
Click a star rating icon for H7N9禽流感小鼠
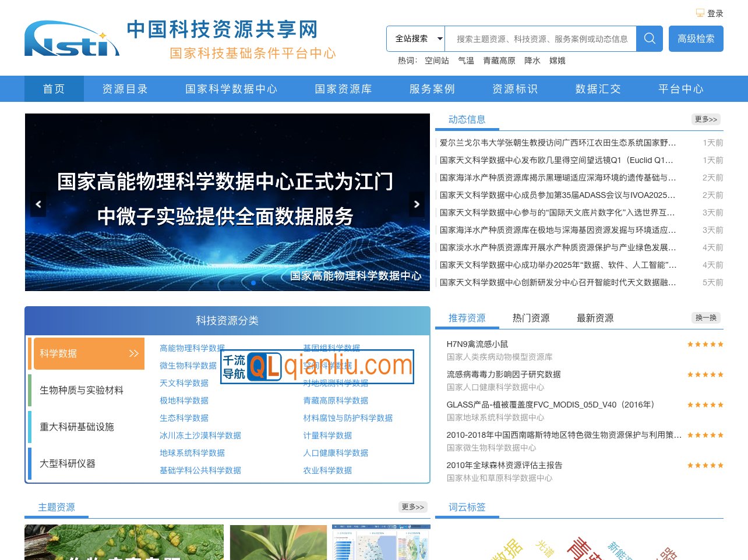point(705,344)
